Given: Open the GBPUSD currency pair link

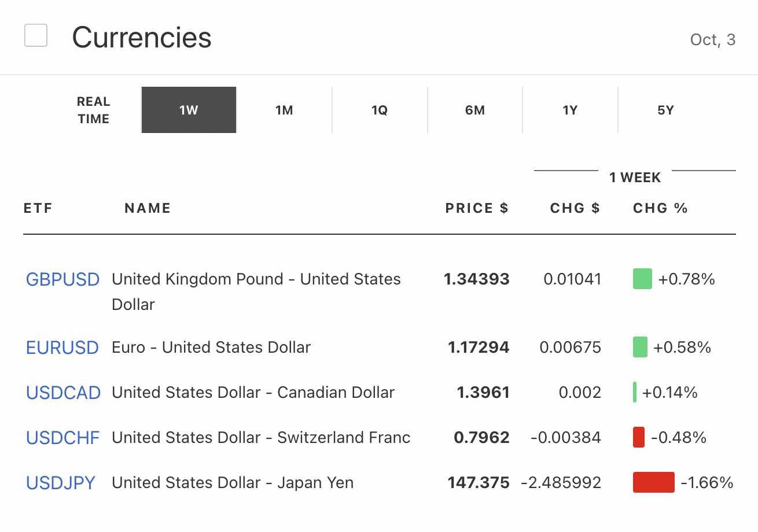Looking at the screenshot, I should coord(62,279).
